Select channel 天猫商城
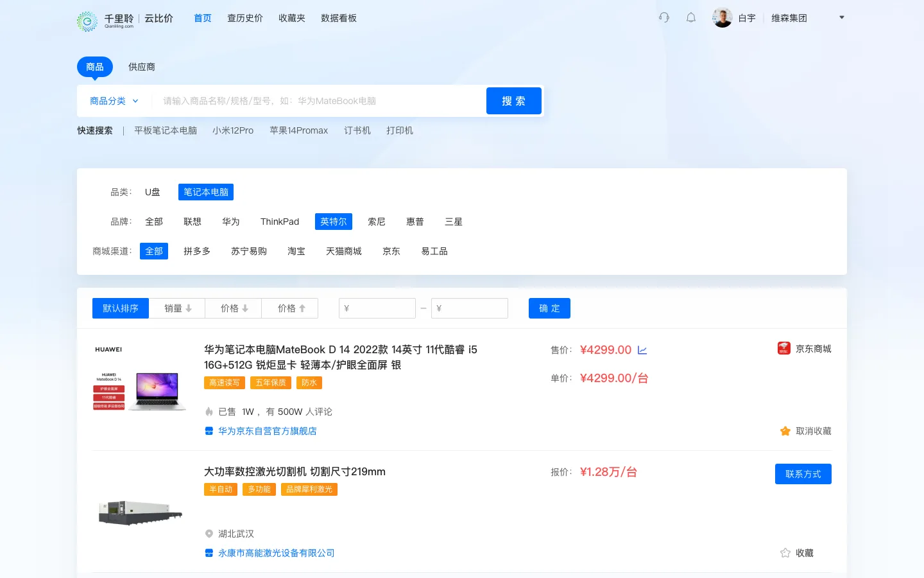Image resolution: width=924 pixels, height=578 pixels. (344, 251)
